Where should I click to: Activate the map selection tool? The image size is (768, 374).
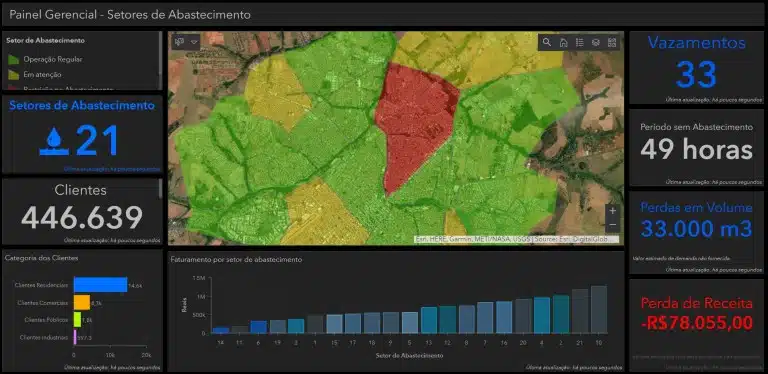[179, 42]
